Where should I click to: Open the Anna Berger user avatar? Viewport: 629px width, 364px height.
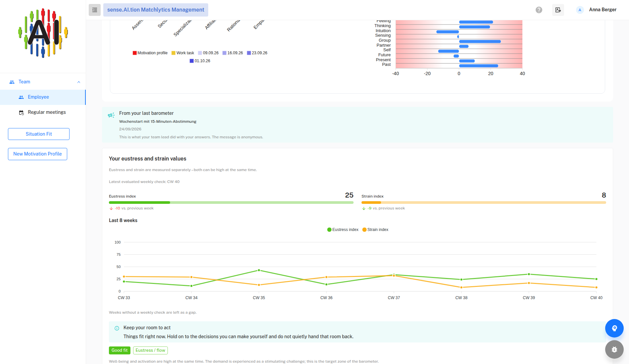click(x=580, y=10)
